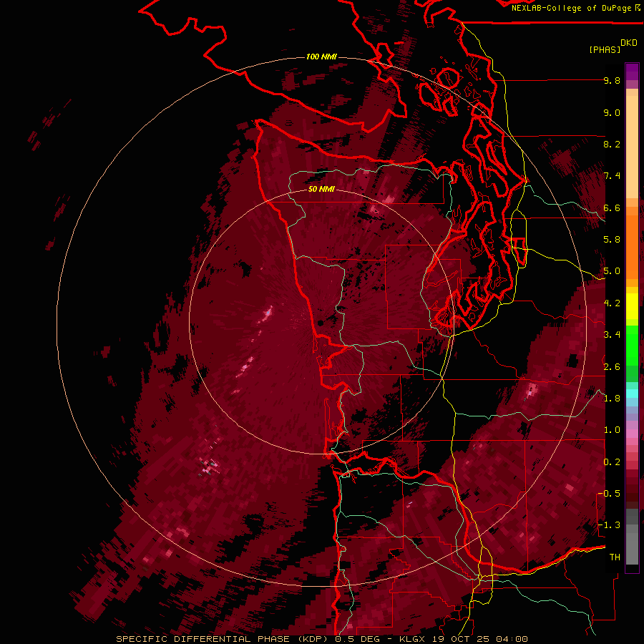The height and width of the screenshot is (644, 644).
Task: Click the 7.4 value on color scale
Action: [612, 176]
